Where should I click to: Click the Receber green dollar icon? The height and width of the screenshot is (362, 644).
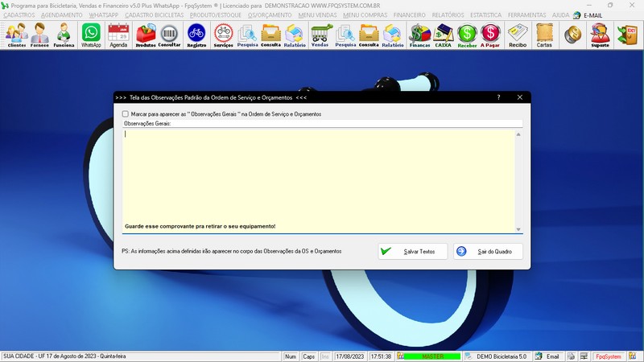click(x=467, y=35)
